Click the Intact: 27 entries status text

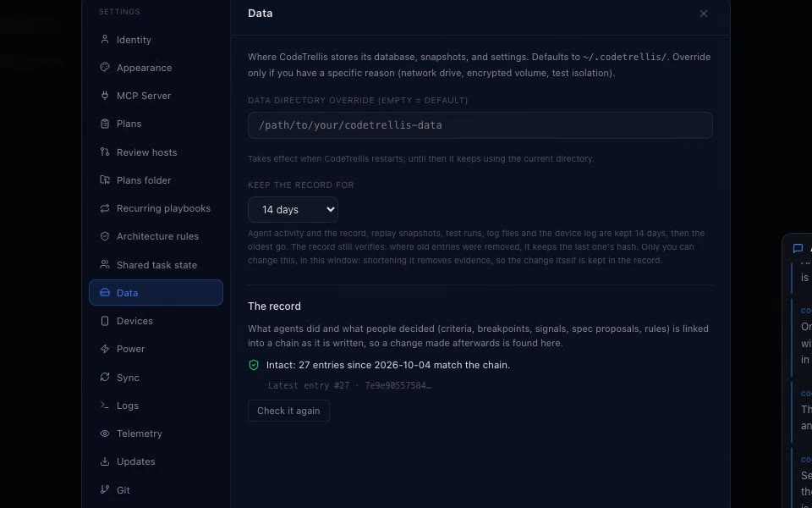tap(388, 365)
